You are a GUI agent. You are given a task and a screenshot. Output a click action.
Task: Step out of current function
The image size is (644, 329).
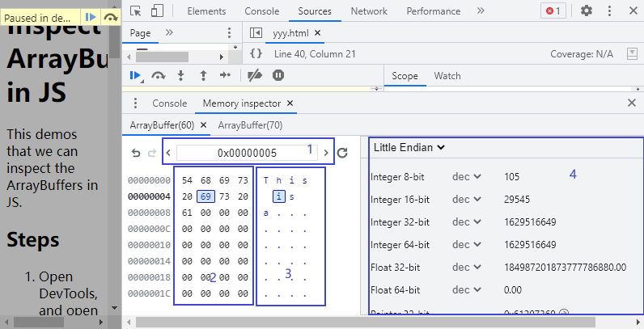[x=203, y=75]
